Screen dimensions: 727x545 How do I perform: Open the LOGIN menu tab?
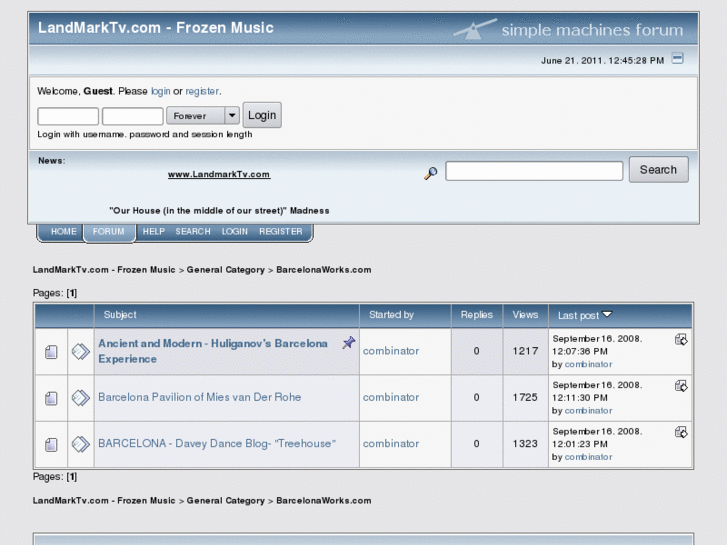[x=235, y=231]
